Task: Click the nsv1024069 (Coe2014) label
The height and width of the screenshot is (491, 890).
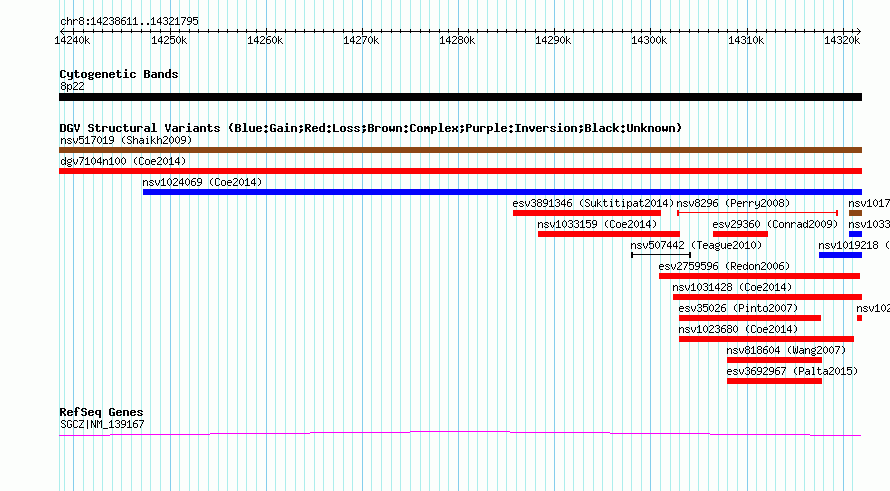Action: (202, 182)
